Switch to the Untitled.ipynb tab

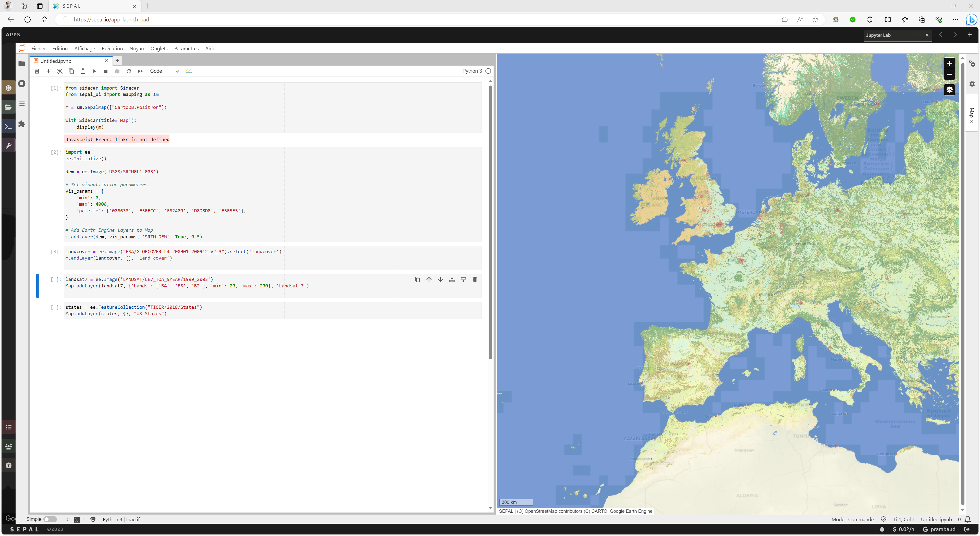pos(56,61)
